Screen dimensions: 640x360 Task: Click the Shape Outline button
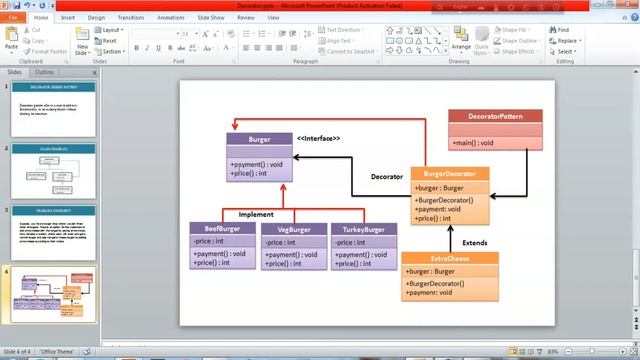[516, 41]
